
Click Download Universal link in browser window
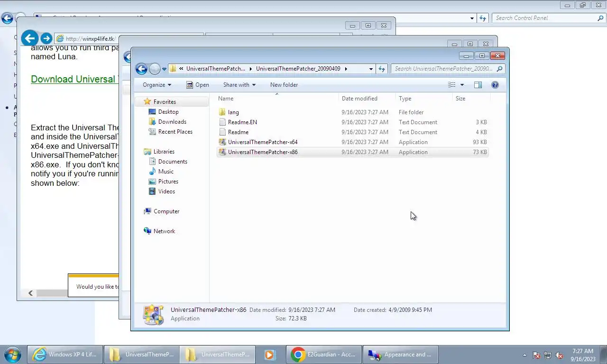click(x=74, y=79)
